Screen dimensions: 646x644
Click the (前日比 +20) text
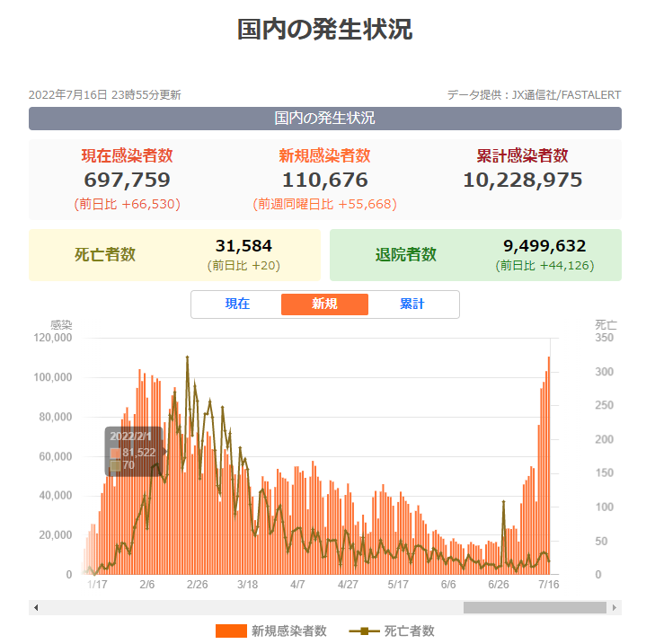click(243, 266)
